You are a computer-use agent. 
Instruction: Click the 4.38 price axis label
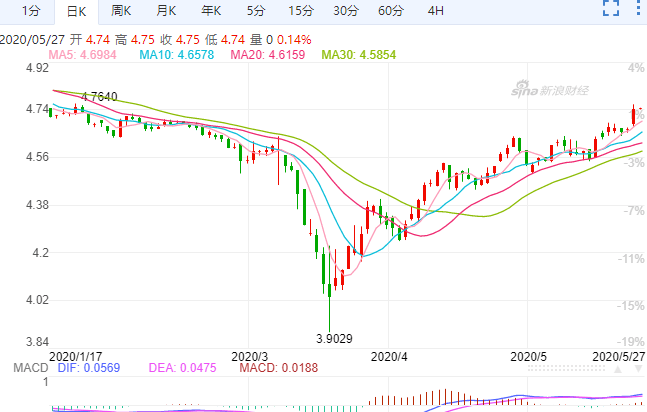tap(38, 205)
